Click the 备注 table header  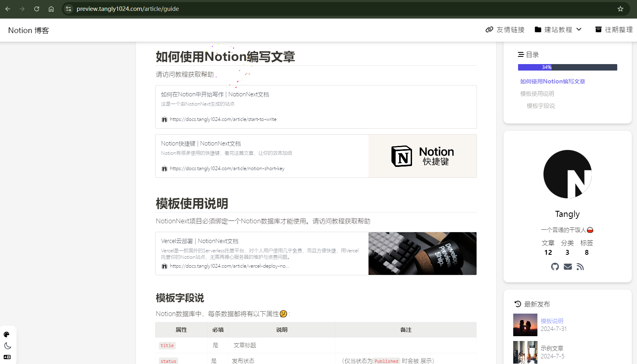click(406, 330)
